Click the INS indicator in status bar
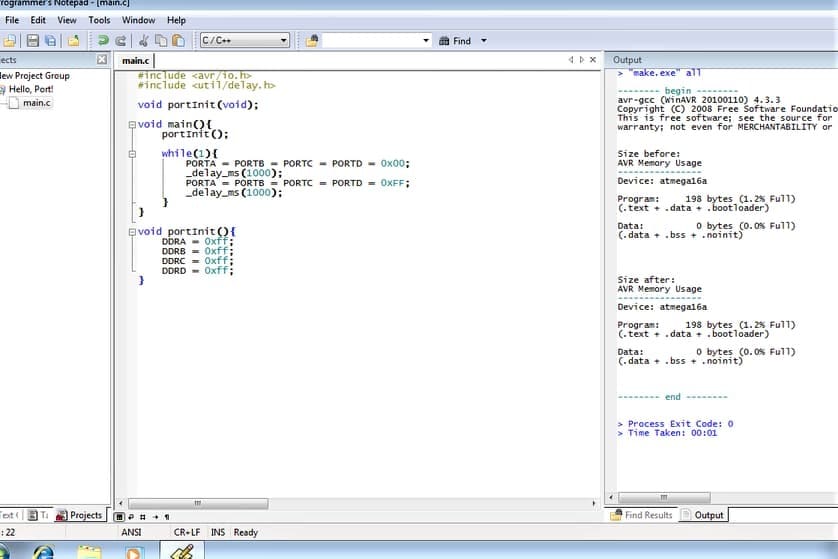838x559 pixels. pyautogui.click(x=218, y=532)
